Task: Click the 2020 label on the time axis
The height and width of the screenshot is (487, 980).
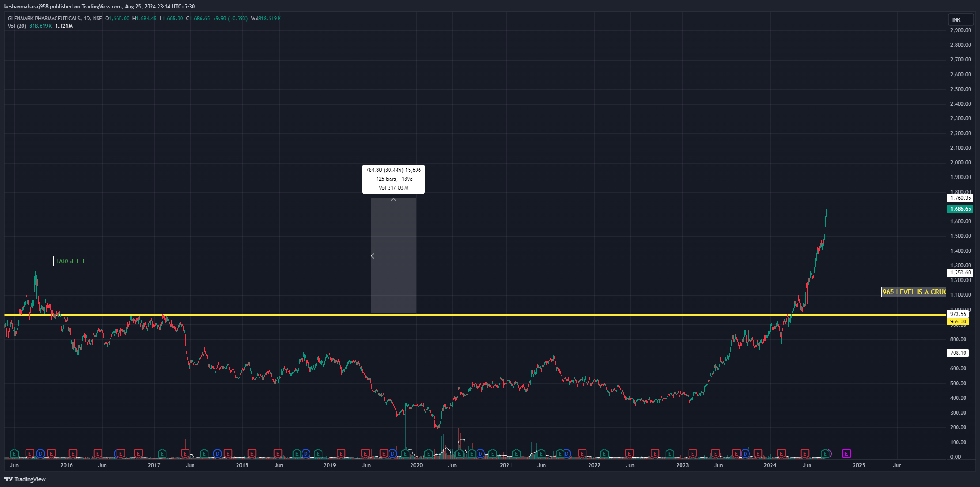Action: 416,465
